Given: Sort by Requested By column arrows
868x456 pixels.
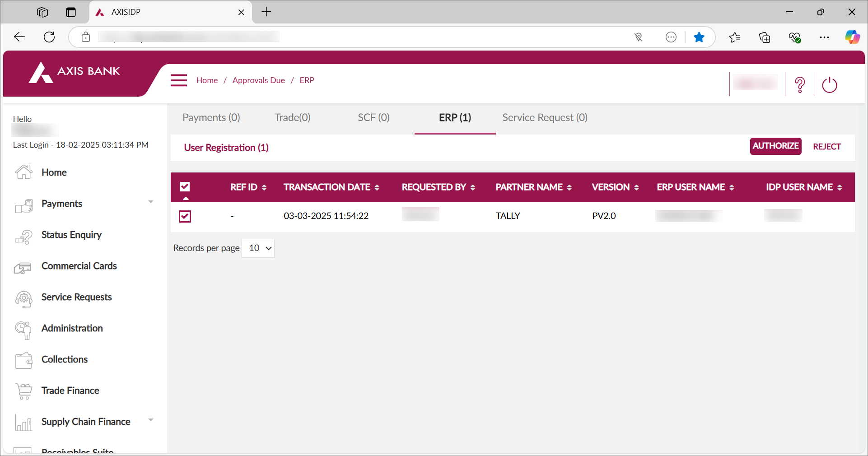Looking at the screenshot, I should (x=473, y=187).
